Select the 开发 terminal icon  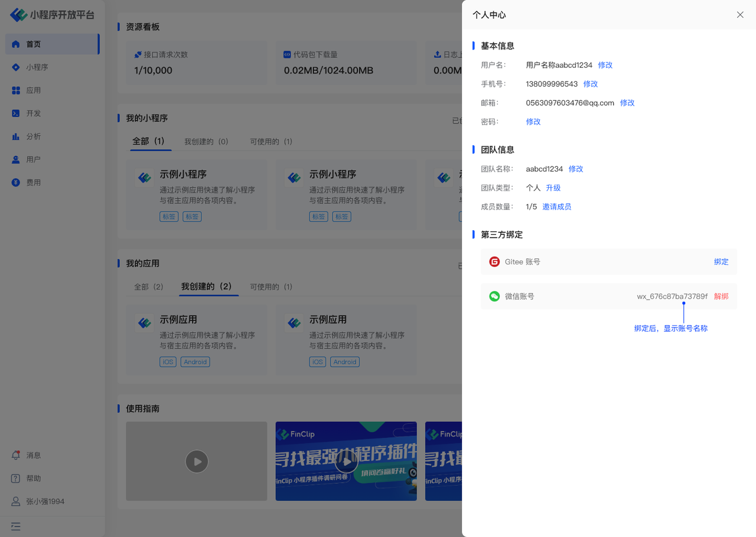pyautogui.click(x=16, y=113)
